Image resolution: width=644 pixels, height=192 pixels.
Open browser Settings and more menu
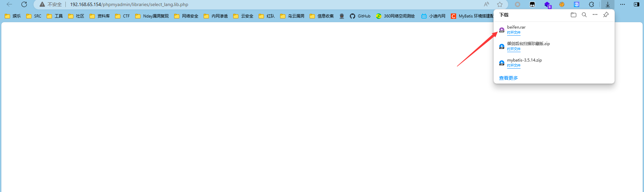623,4
